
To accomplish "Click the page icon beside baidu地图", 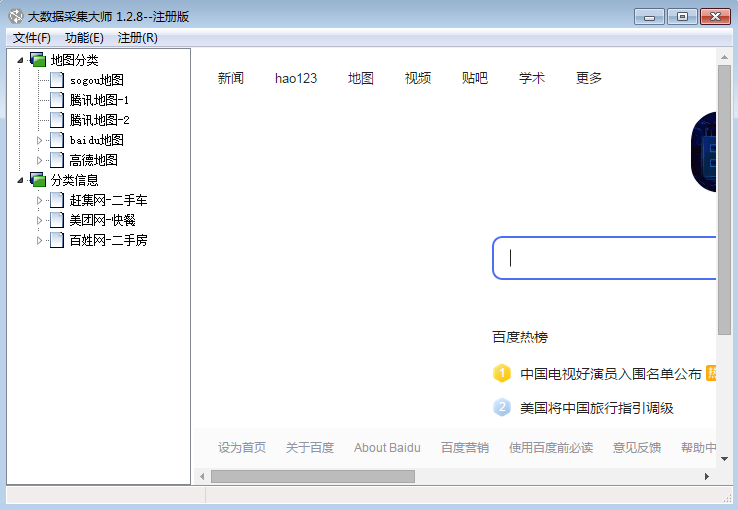I will click(57, 140).
